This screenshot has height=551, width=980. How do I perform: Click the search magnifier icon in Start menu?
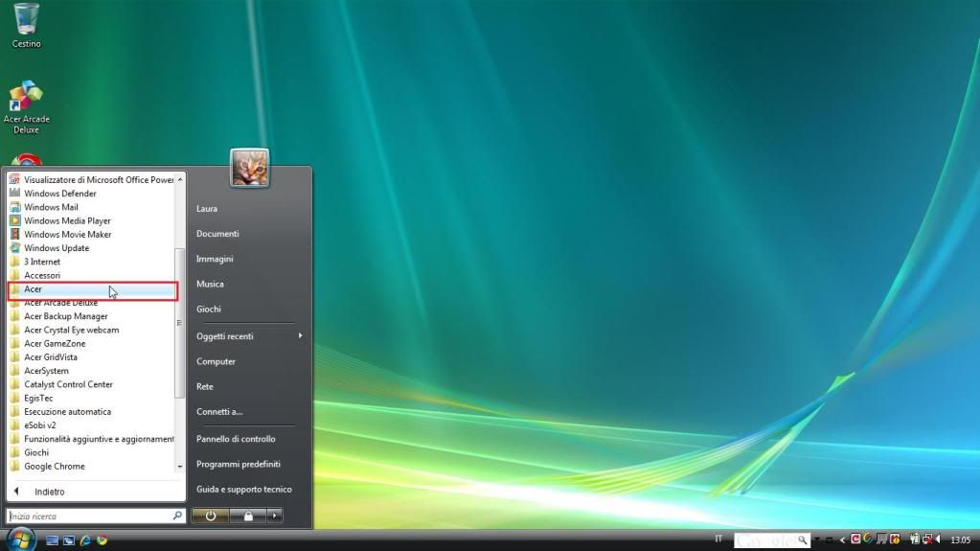tap(177, 516)
